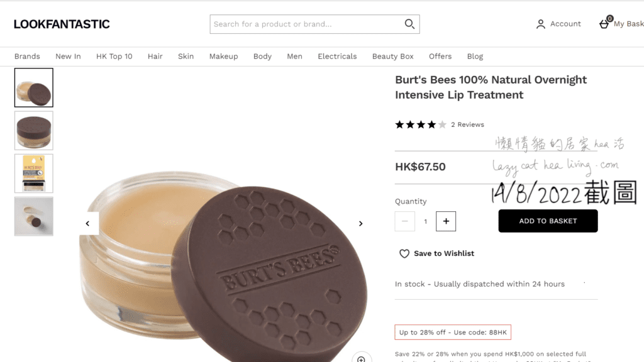Open the Makeup category menu
Viewport: 644px width, 362px height.
pos(223,57)
